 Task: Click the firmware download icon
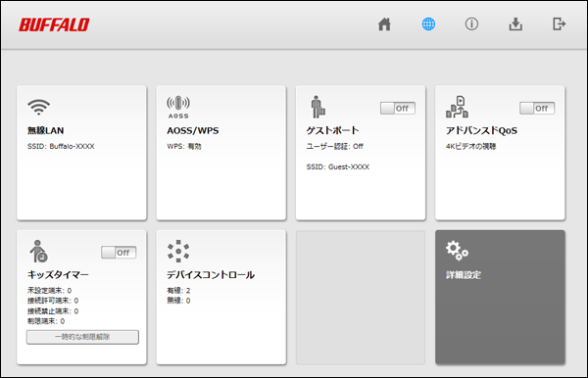(x=515, y=24)
